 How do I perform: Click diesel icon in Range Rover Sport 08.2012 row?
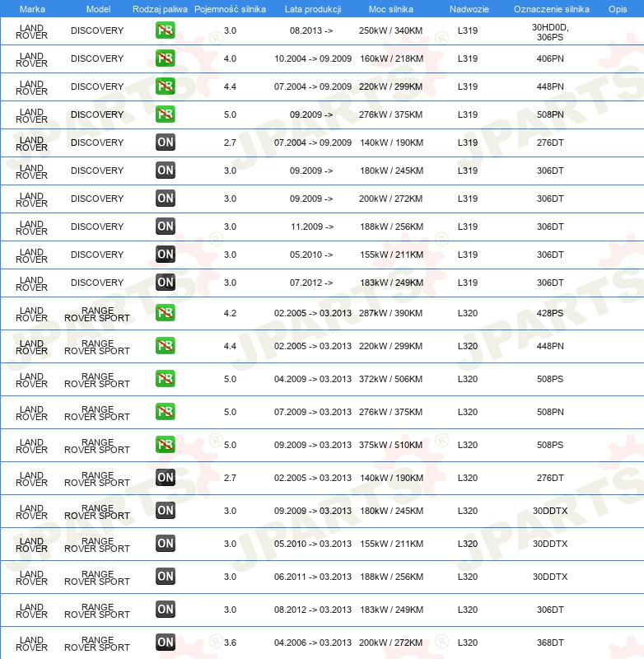(165, 610)
